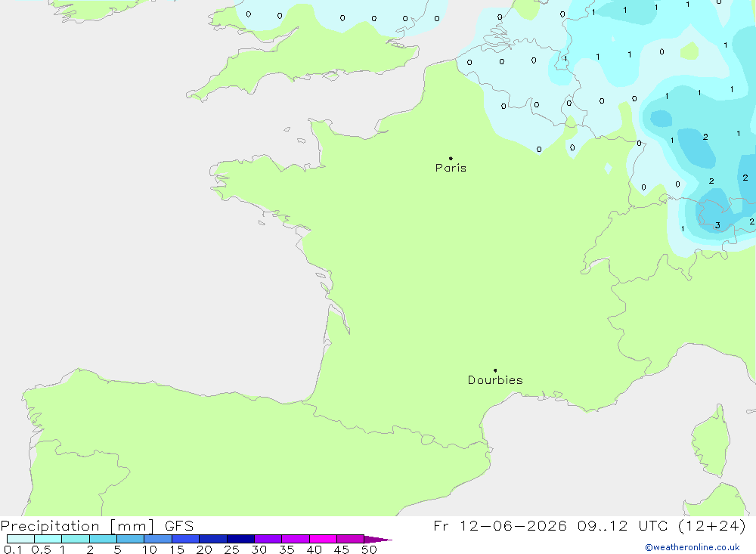756x554 pixels.
Task: Click the '(12+24)' forecast run text
Action: 711,525
